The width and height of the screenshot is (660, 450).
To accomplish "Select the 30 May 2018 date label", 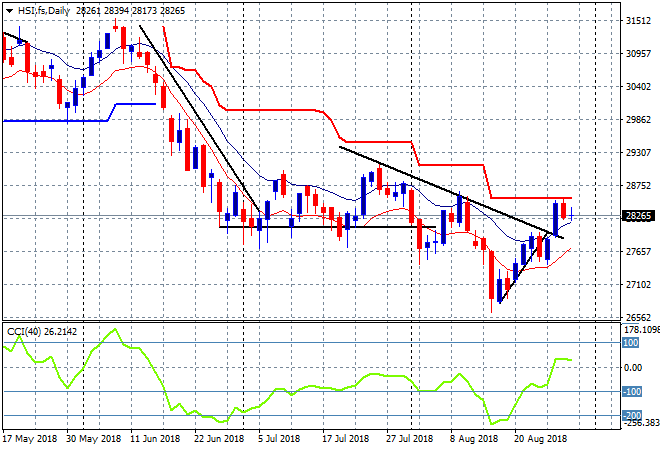I will (94, 439).
